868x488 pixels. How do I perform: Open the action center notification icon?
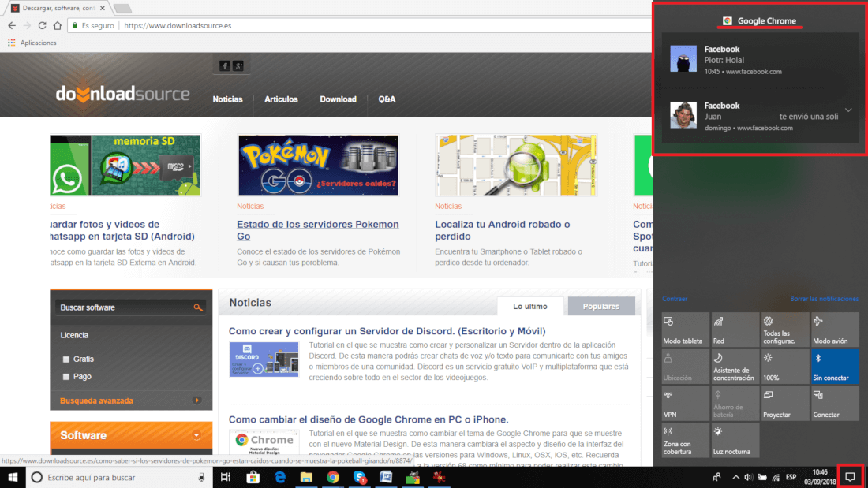[x=851, y=477]
